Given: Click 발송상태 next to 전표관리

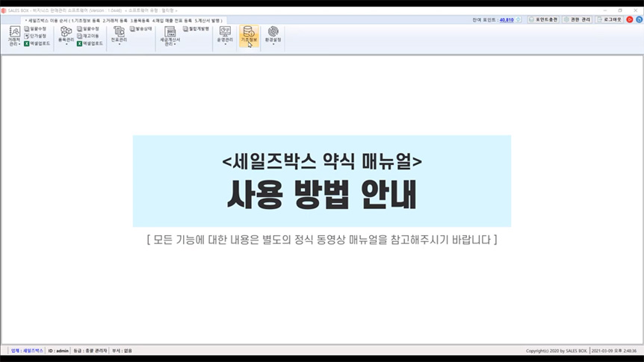Looking at the screenshot, I should [x=142, y=28].
